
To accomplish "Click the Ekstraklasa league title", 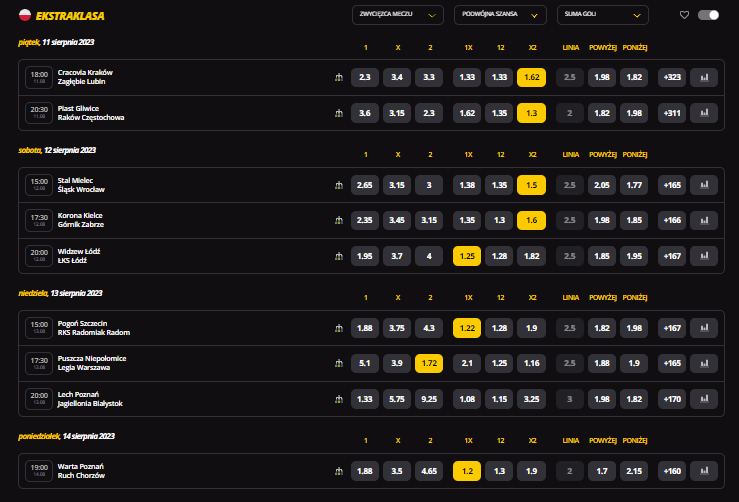I will (70, 16).
